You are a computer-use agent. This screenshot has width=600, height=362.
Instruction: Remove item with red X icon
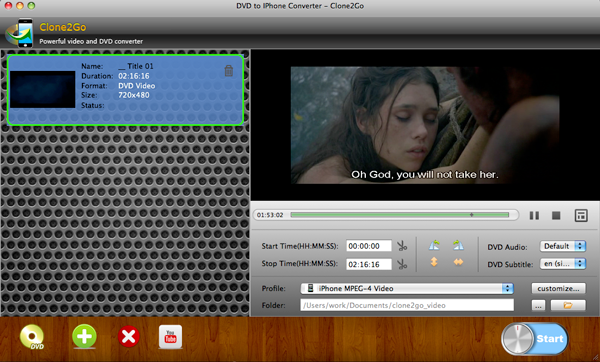click(x=129, y=337)
